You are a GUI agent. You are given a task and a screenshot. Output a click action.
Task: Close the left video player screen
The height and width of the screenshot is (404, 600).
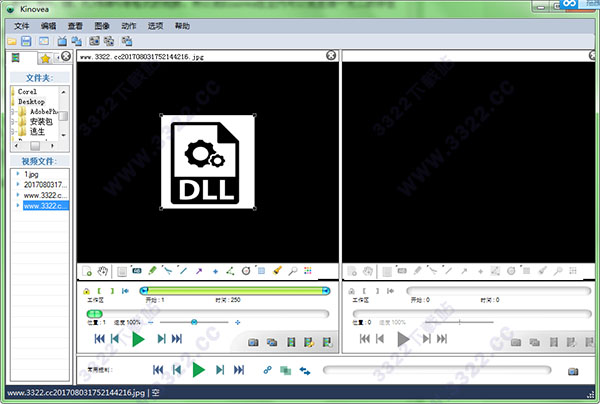(331, 55)
